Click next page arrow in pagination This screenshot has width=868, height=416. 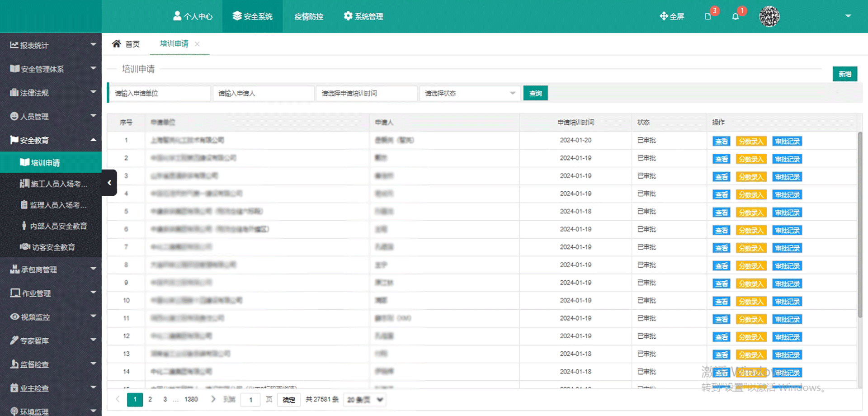click(x=213, y=399)
